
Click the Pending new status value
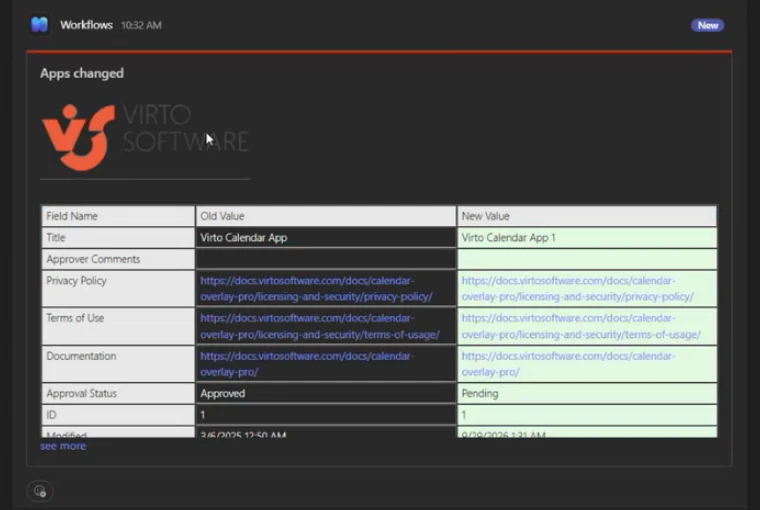pos(480,394)
